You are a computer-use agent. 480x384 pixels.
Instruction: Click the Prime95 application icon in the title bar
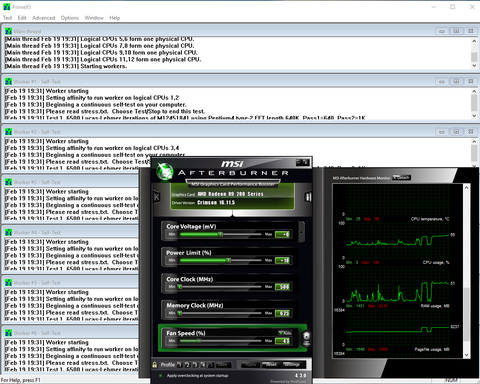7,7
